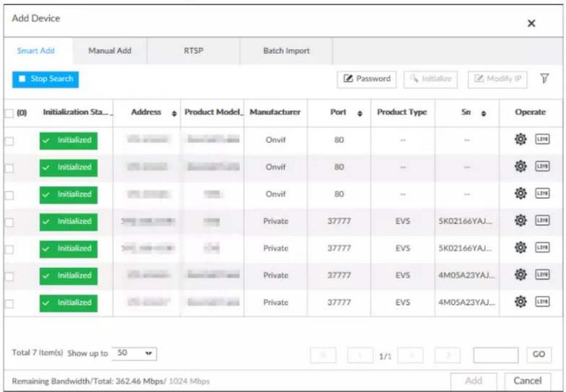The height and width of the screenshot is (392, 566).
Task: Open live view in first 4M05A23YAJ row
Action: [x=542, y=274]
